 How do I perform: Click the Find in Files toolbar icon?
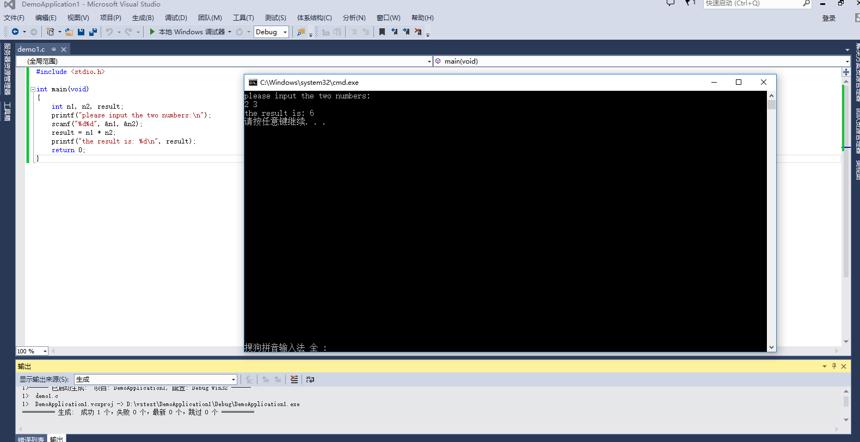(301, 32)
